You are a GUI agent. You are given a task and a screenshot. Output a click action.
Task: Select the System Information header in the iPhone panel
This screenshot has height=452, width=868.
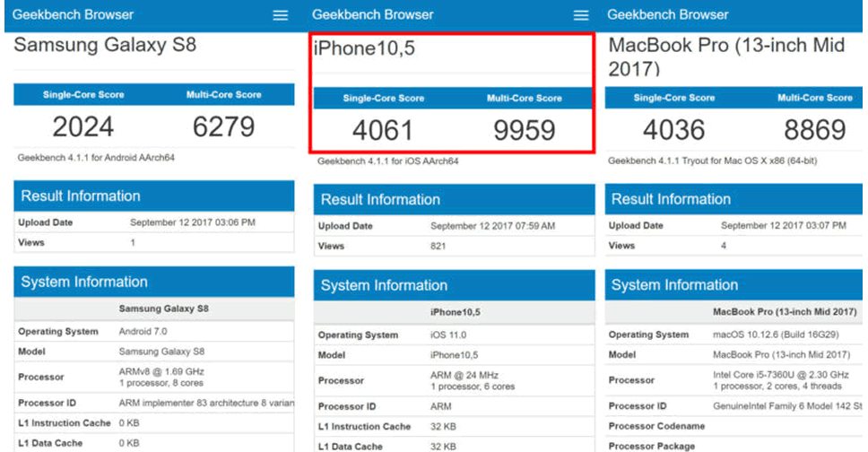click(x=384, y=285)
